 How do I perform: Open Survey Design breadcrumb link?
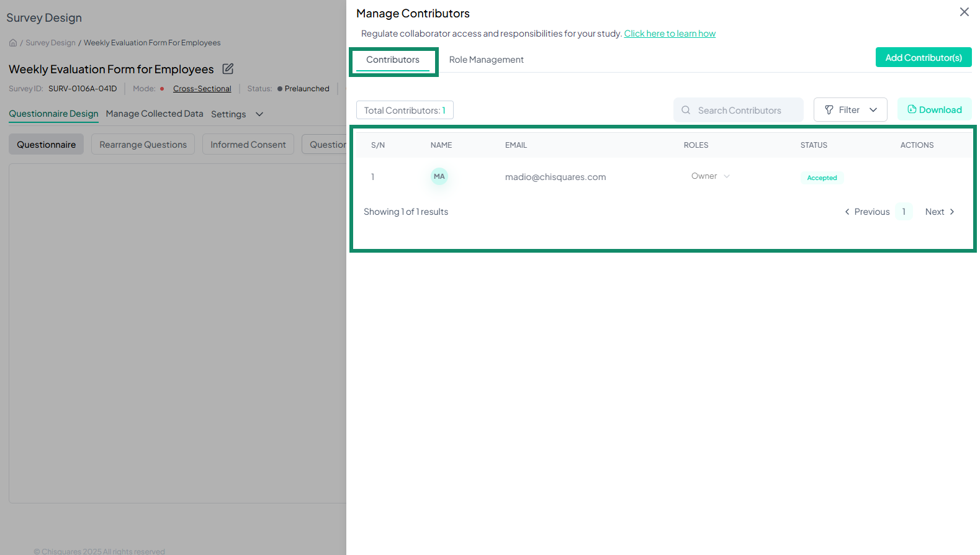pos(50,43)
